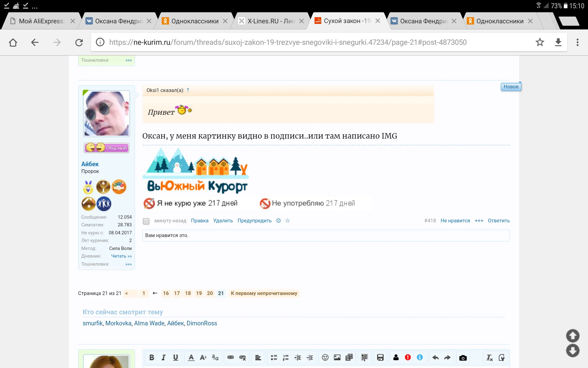The height and width of the screenshot is (368, 588).
Task: Toggle the post selection checkbox near post #418
Action: click(x=146, y=221)
